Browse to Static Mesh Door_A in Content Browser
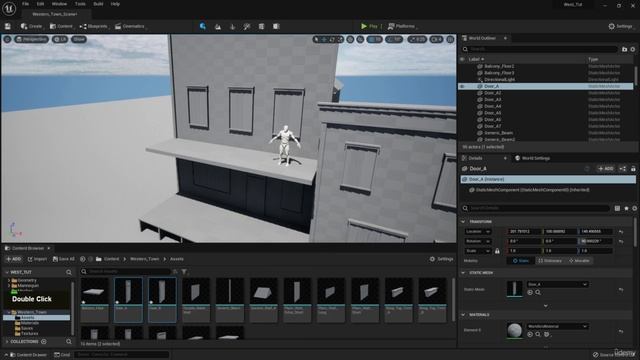Image resolution: width=640 pixels, height=360 pixels. coord(538,292)
